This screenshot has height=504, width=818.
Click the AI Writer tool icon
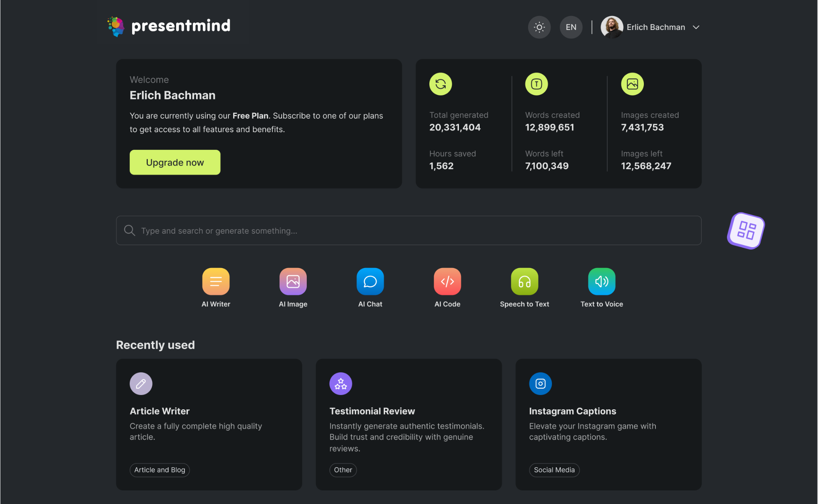(216, 281)
